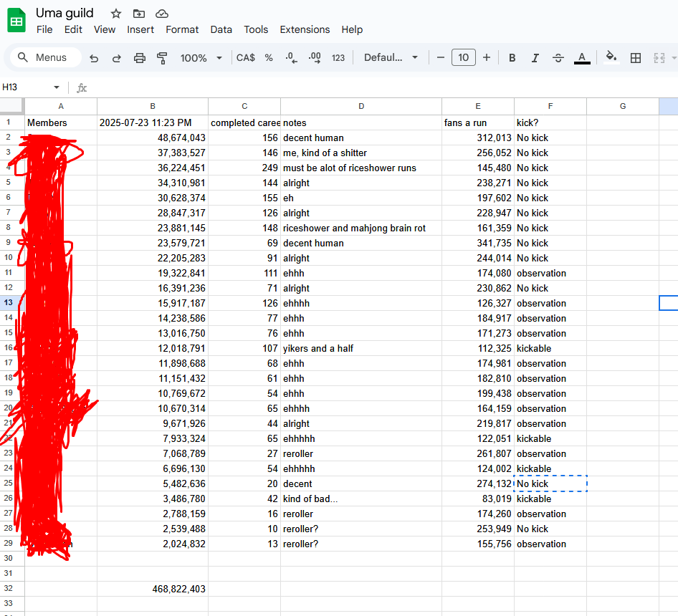678x616 pixels.
Task: Select the '2025-07-23 11:23 PM' cell
Action: (153, 122)
